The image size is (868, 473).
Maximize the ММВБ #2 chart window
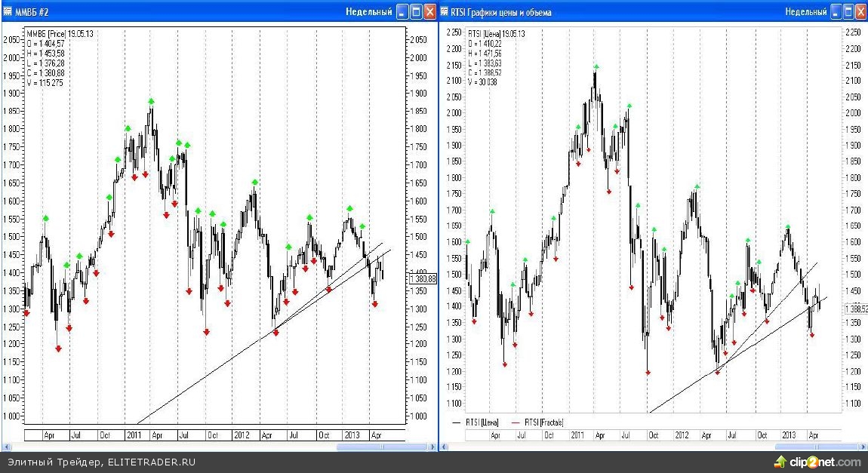[416, 11]
